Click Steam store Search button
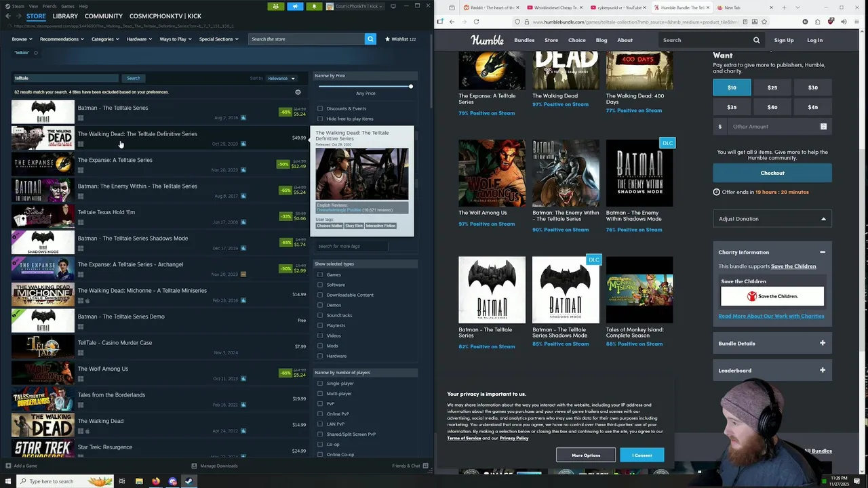The height and width of the screenshot is (488, 868). [x=134, y=79]
